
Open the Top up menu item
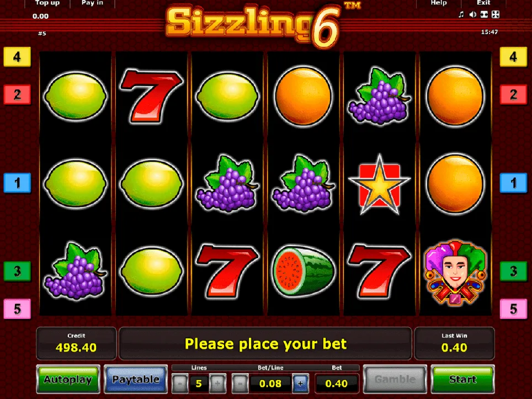[47, 3]
